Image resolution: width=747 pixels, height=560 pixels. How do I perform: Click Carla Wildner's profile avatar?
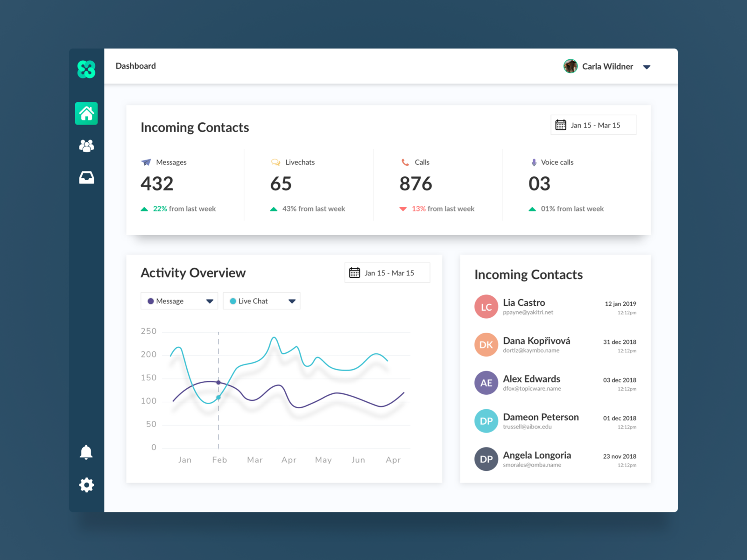coord(571,66)
